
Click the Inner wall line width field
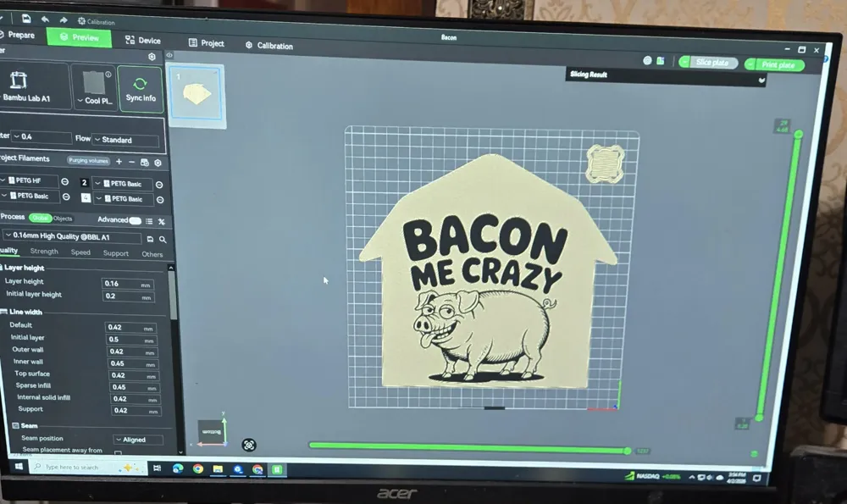tap(133, 363)
